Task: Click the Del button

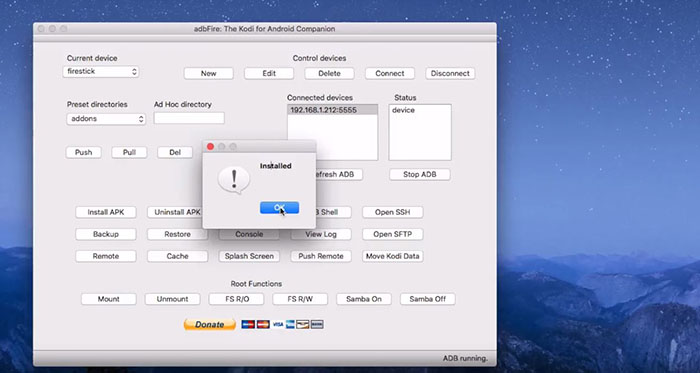Action: 175,153
